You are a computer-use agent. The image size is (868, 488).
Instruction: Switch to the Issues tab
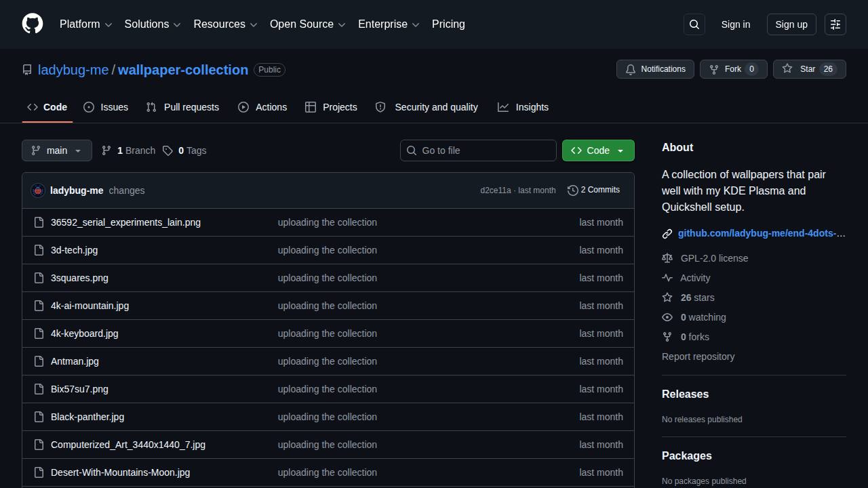pos(106,107)
